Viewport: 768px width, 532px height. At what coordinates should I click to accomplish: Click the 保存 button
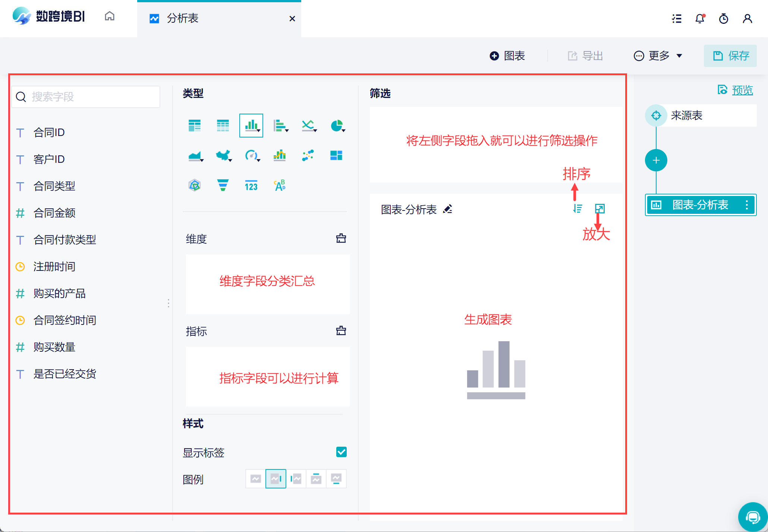[x=730, y=56]
